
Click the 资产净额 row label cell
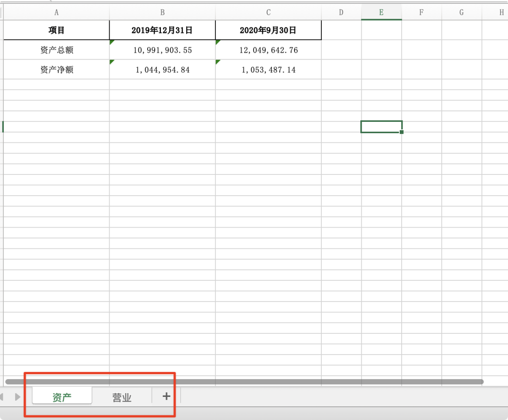coord(56,70)
